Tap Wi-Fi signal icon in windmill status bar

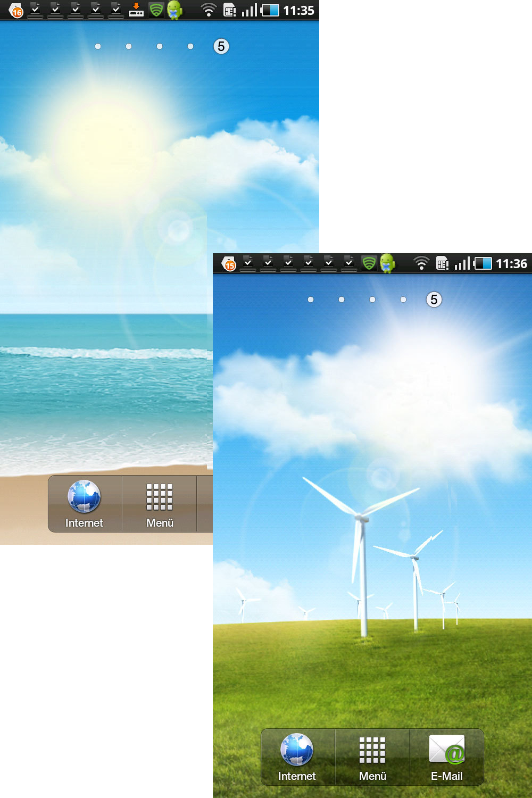(421, 263)
